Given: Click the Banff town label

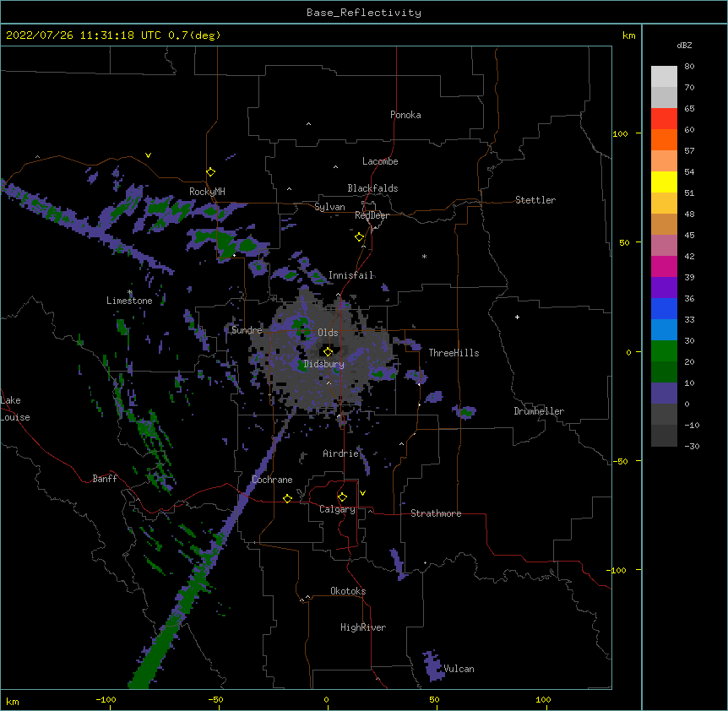Looking at the screenshot, I should [105, 479].
